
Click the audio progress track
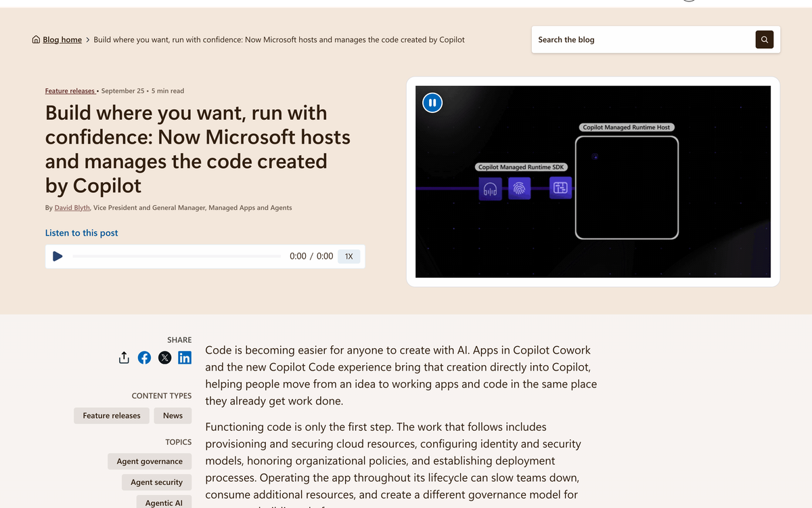click(177, 256)
